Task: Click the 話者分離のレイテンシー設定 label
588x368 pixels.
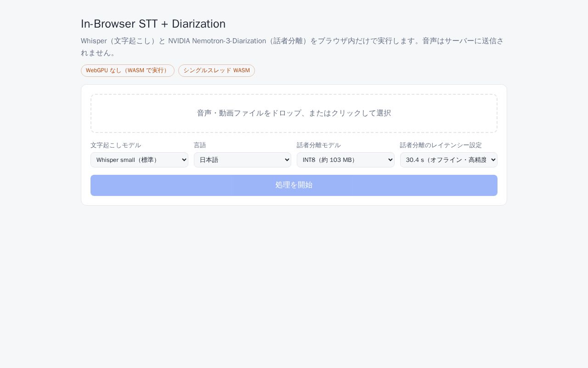Action: 441,145
